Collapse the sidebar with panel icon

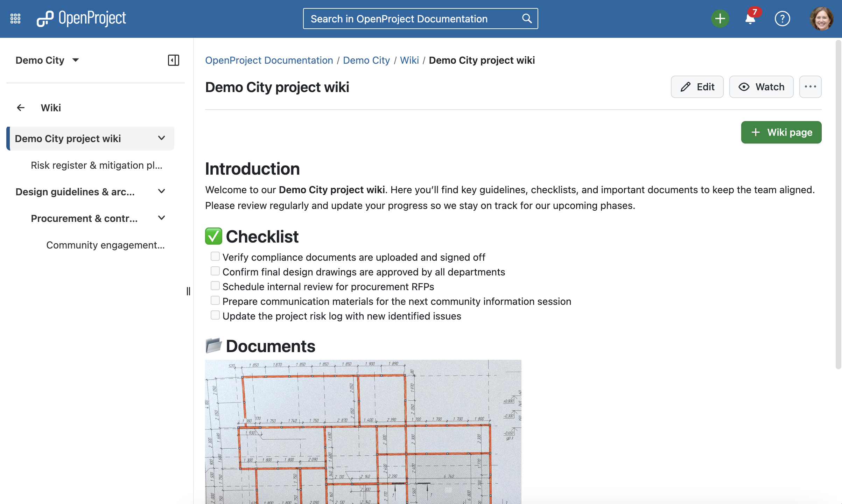point(173,60)
